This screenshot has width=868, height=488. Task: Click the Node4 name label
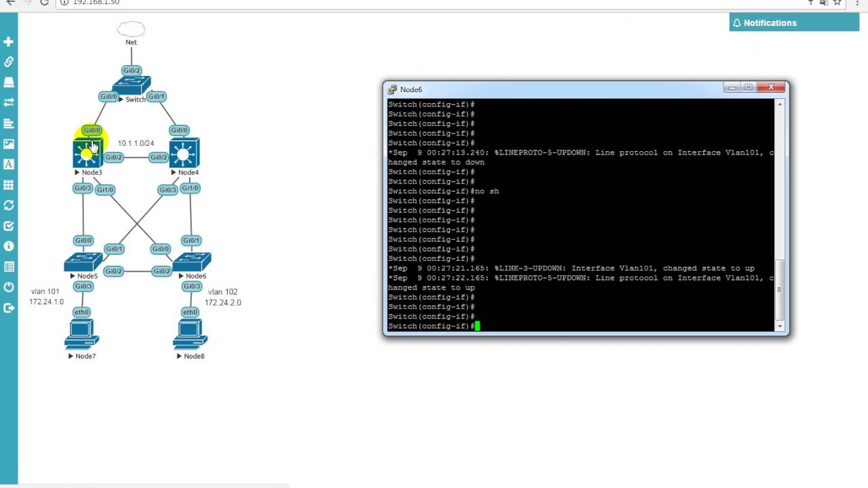click(188, 172)
